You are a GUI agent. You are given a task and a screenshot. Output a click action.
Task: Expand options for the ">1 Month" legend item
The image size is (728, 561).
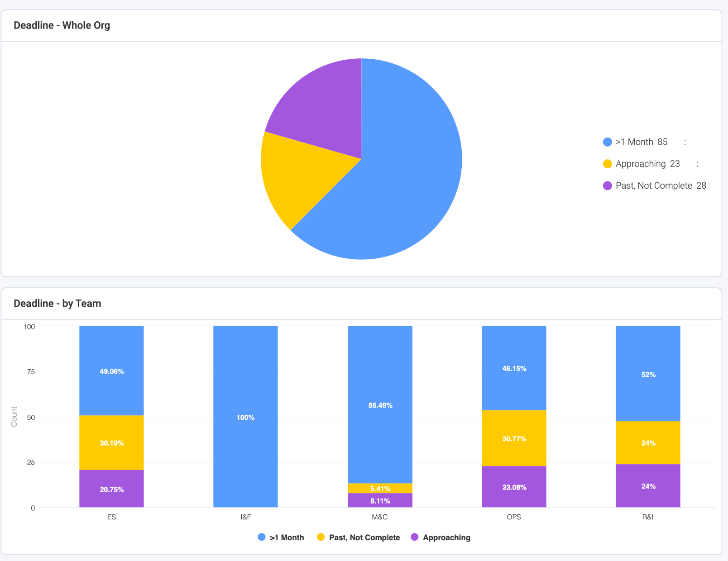click(x=685, y=142)
